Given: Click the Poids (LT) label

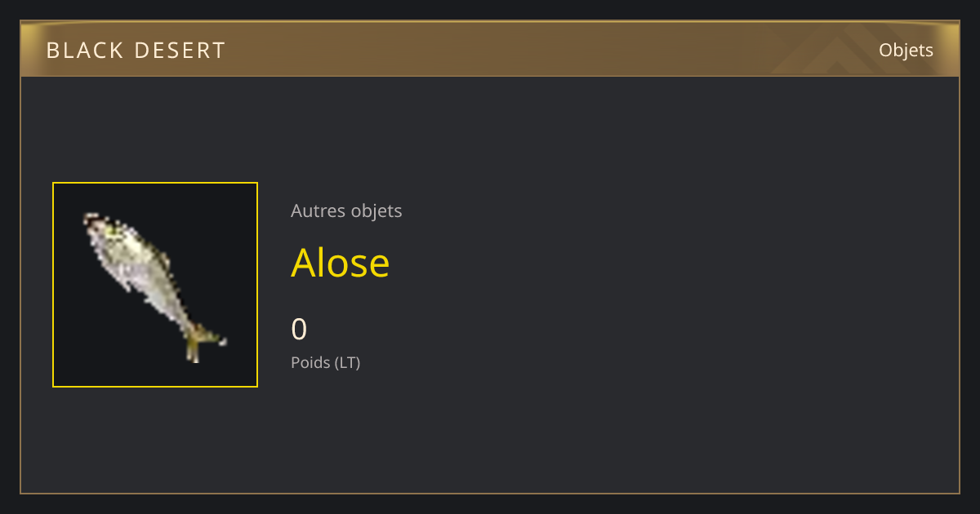Looking at the screenshot, I should pyautogui.click(x=325, y=362).
